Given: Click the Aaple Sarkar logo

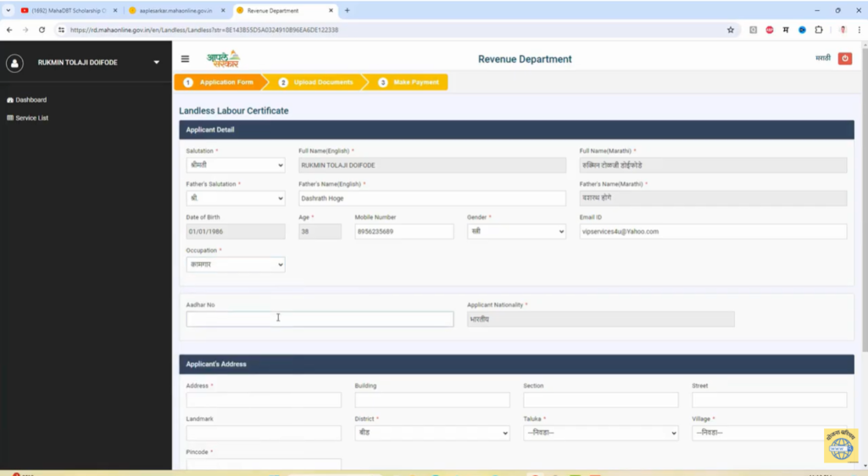Looking at the screenshot, I should (x=223, y=59).
